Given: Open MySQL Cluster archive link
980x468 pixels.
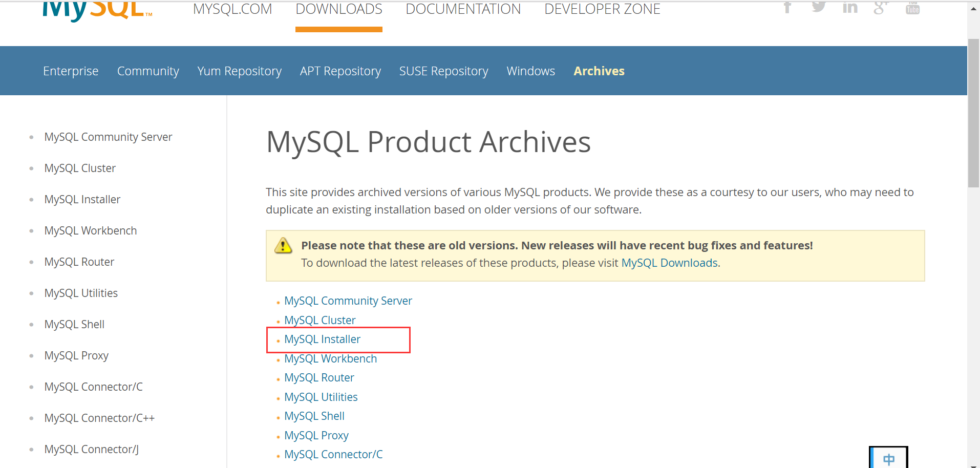Looking at the screenshot, I should click(320, 321).
